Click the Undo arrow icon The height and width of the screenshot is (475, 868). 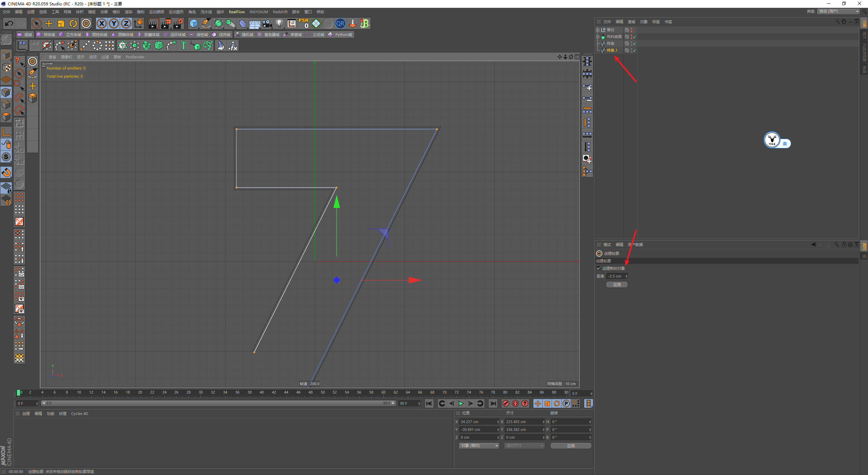(x=9, y=23)
